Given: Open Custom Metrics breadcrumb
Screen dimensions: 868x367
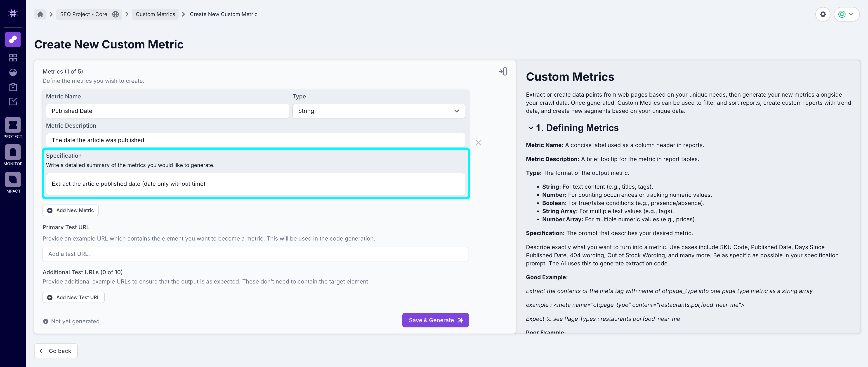Looking at the screenshot, I should (155, 14).
